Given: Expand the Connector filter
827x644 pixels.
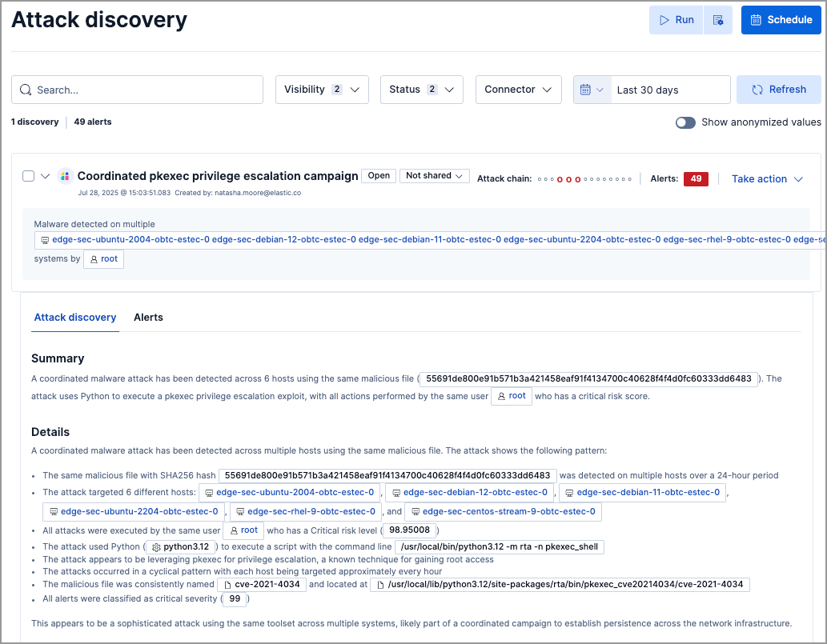Looking at the screenshot, I should coord(518,89).
